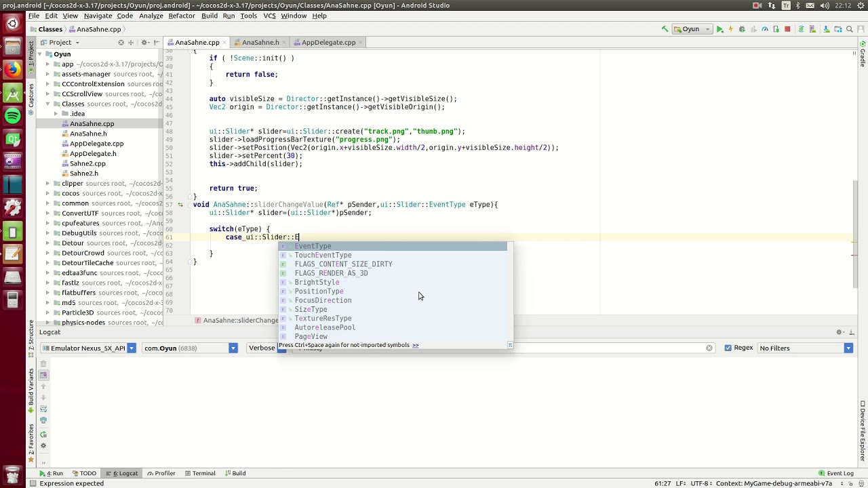Collapse the Classes folder in project tree
The image size is (868, 488).
click(48, 104)
